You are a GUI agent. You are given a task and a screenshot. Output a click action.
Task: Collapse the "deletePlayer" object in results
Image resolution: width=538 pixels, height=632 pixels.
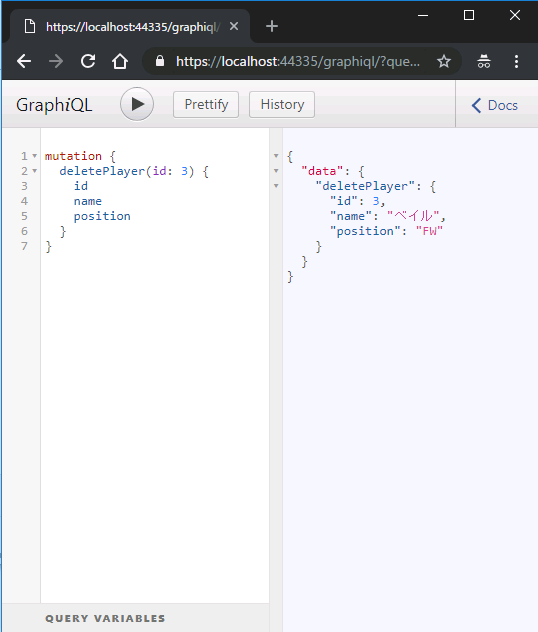276,186
